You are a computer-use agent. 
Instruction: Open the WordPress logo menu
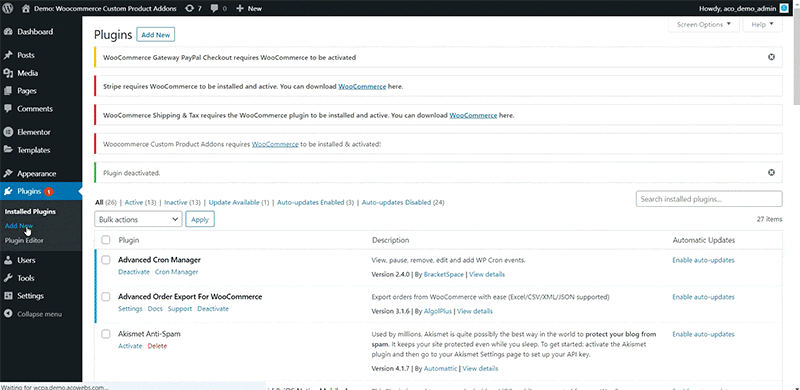(x=8, y=8)
